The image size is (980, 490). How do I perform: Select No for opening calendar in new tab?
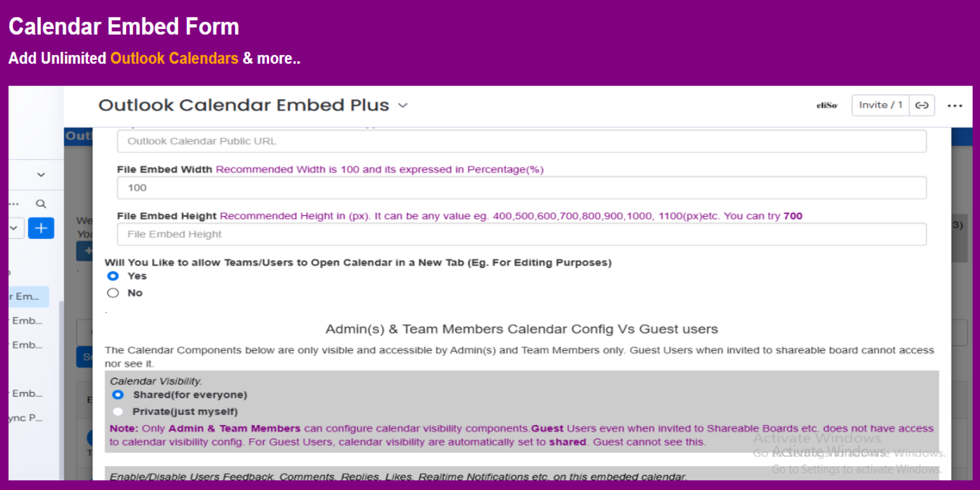coord(113,293)
